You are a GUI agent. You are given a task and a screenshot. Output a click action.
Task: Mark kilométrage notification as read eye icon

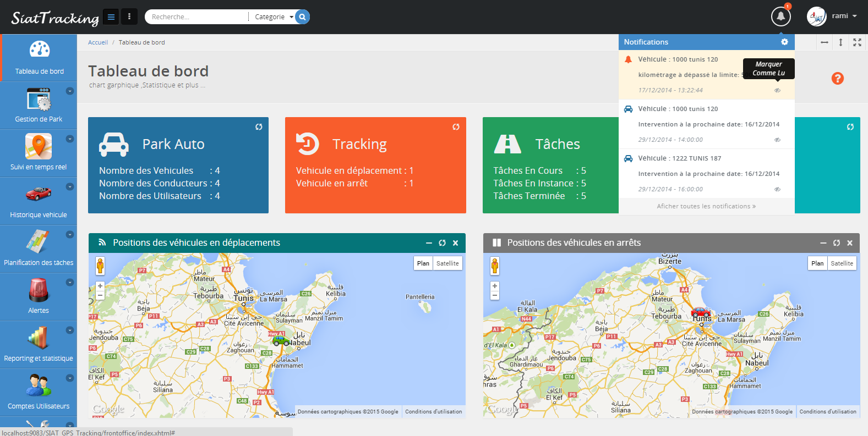point(777,90)
